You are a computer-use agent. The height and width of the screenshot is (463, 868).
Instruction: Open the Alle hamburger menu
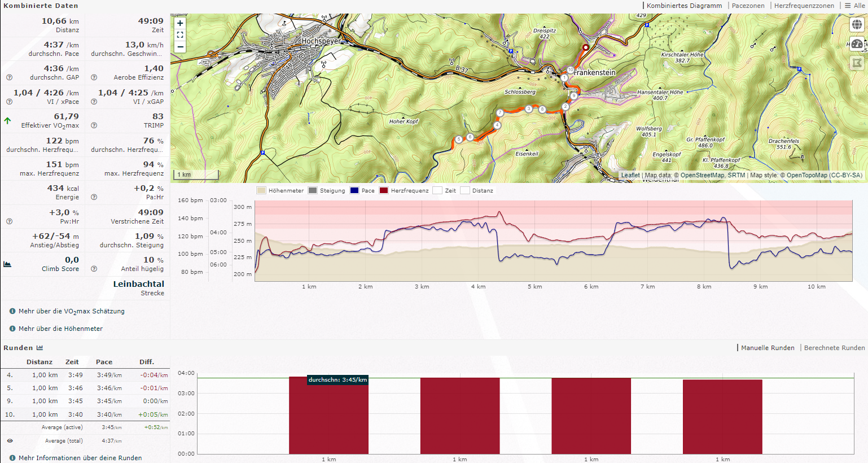point(854,6)
